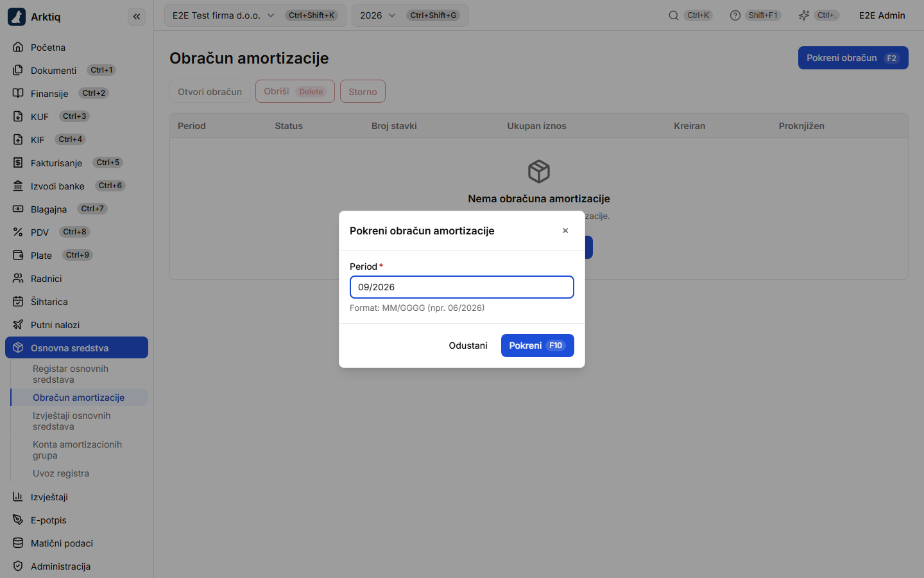Click the help question-mark icon
This screenshot has height=578, width=924.
[x=735, y=15]
